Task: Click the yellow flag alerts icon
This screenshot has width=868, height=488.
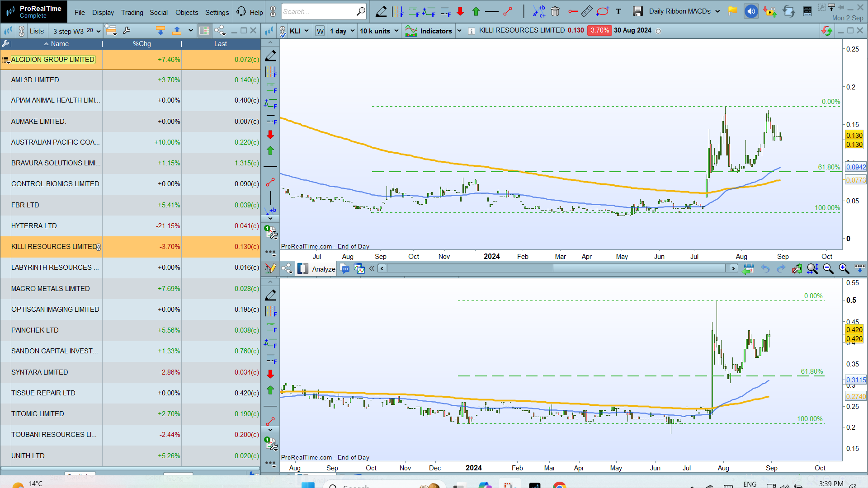Action: [733, 11]
